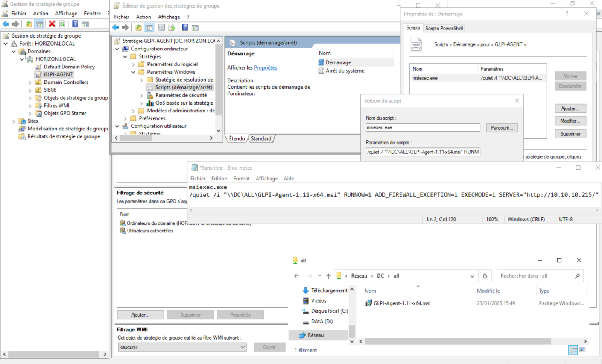Expand the Sites tree node

click(14, 121)
